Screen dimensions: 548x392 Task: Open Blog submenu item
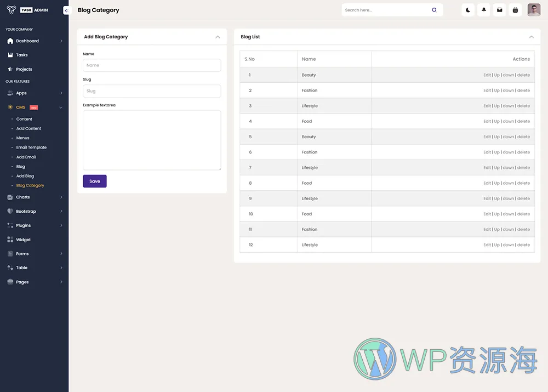click(x=21, y=167)
